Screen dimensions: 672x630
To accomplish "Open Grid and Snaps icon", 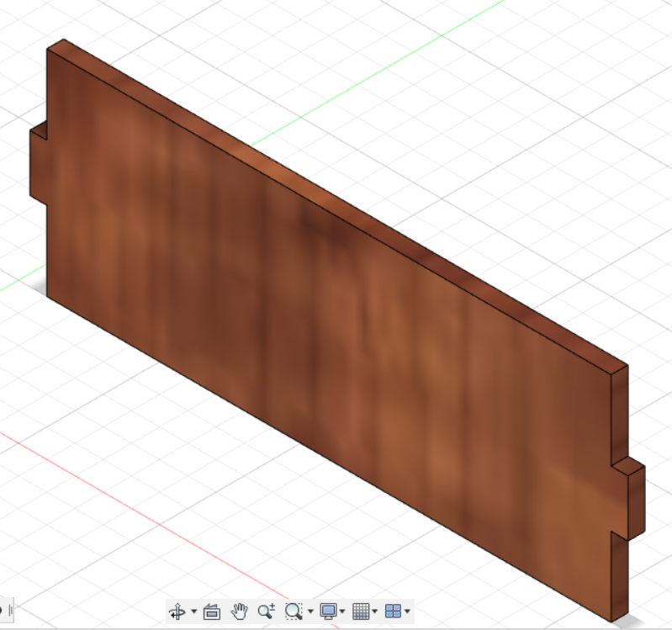I will tap(361, 611).
